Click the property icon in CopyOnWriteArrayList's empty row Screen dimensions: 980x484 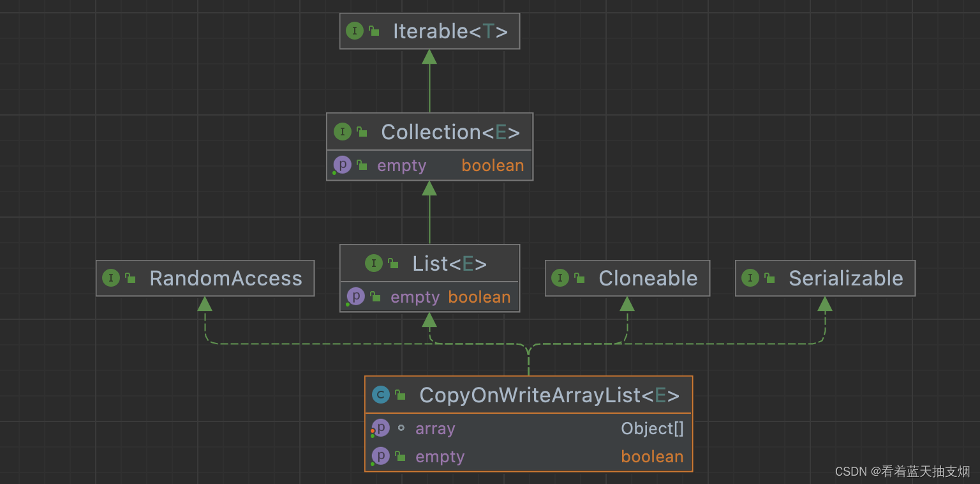(x=380, y=456)
